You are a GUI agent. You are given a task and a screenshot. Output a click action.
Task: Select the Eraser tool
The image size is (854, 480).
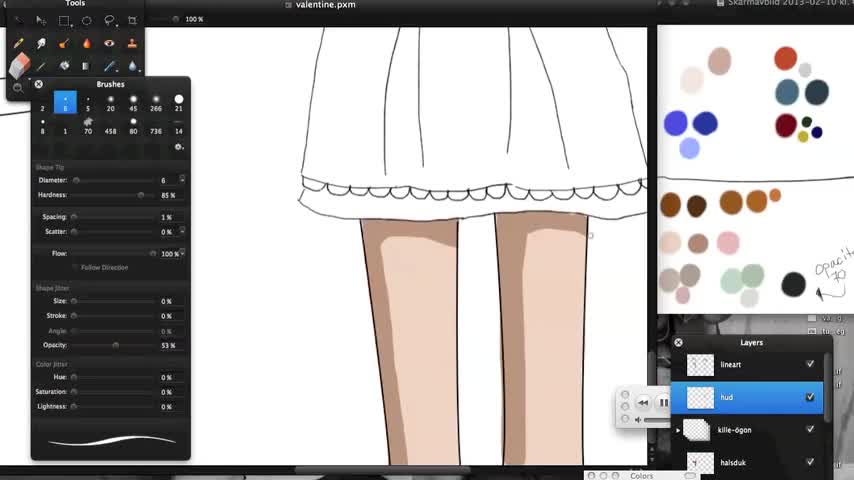[19, 65]
